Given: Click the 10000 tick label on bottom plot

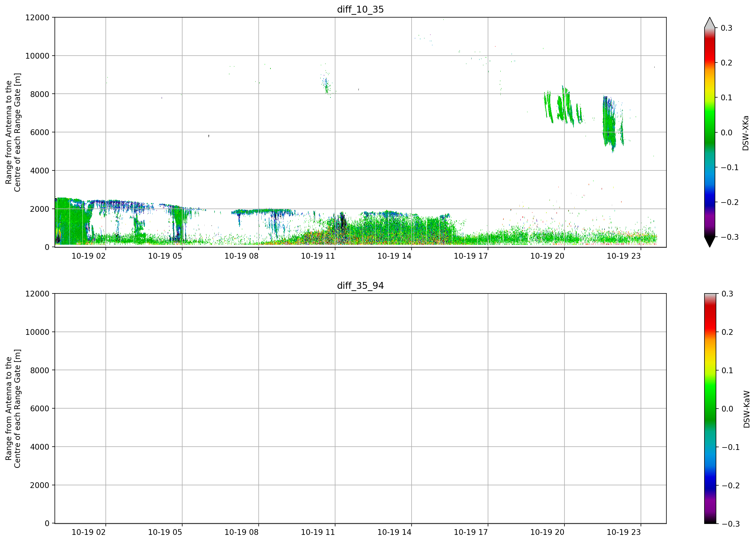Looking at the screenshot, I should (x=37, y=332).
